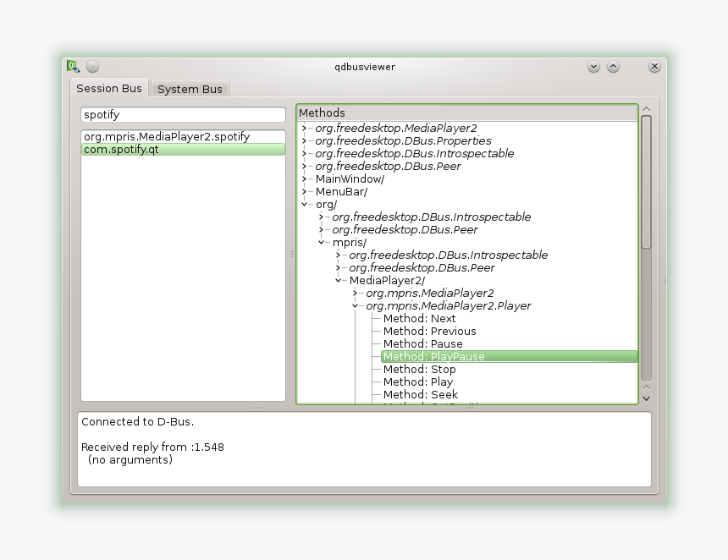Select the Session Bus tab
This screenshot has height=560, width=728.
pyautogui.click(x=109, y=88)
